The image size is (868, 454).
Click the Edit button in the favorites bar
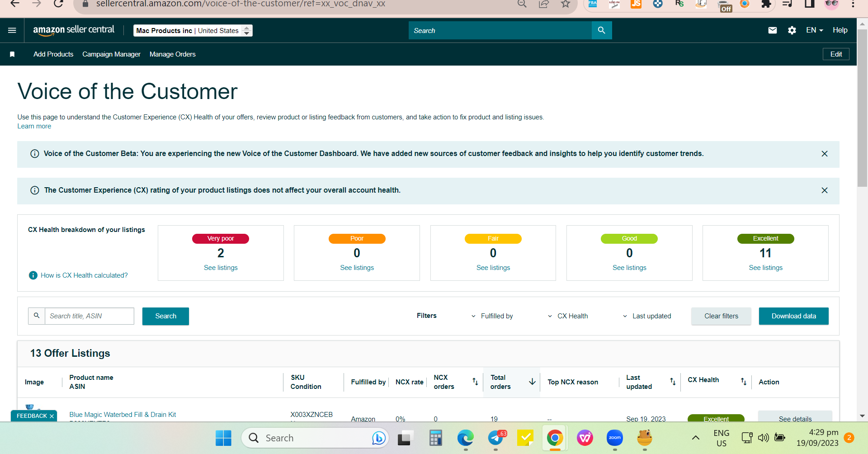pyautogui.click(x=836, y=54)
